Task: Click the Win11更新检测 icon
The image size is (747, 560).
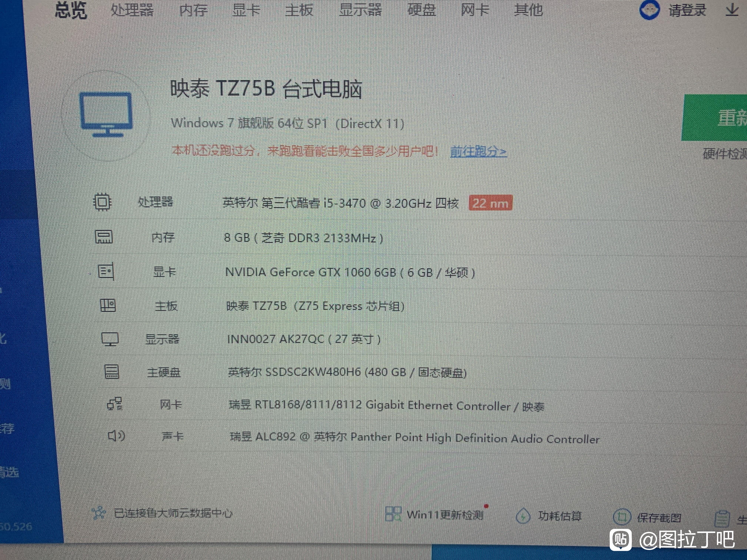Action: tap(394, 514)
